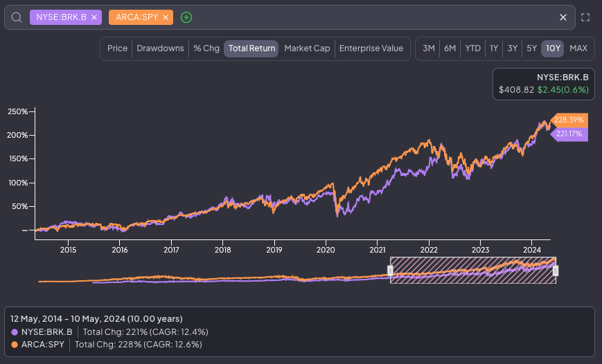Viewport: 602px width, 364px height.
Task: Click the 250% label on the y-axis
Action: [x=17, y=111]
